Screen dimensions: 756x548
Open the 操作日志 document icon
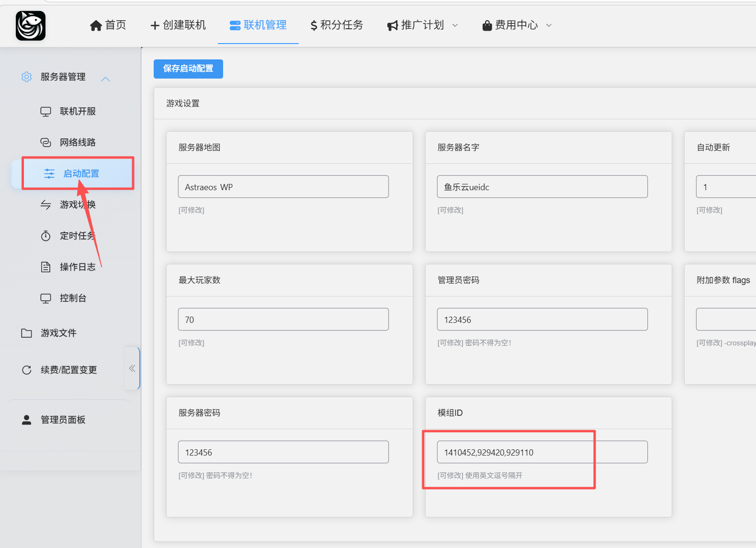tap(45, 267)
